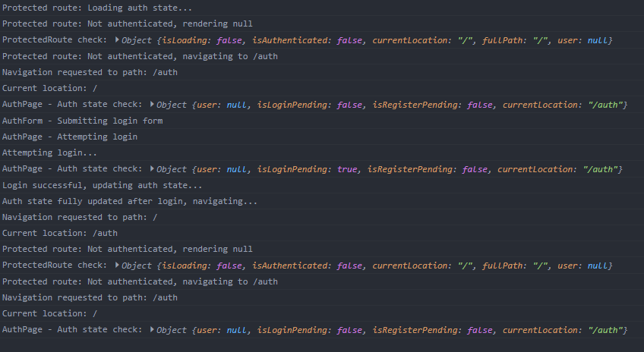Click the 'Navigation requested to path: /' line
Screen dimensions: 644x352
tap(80, 217)
